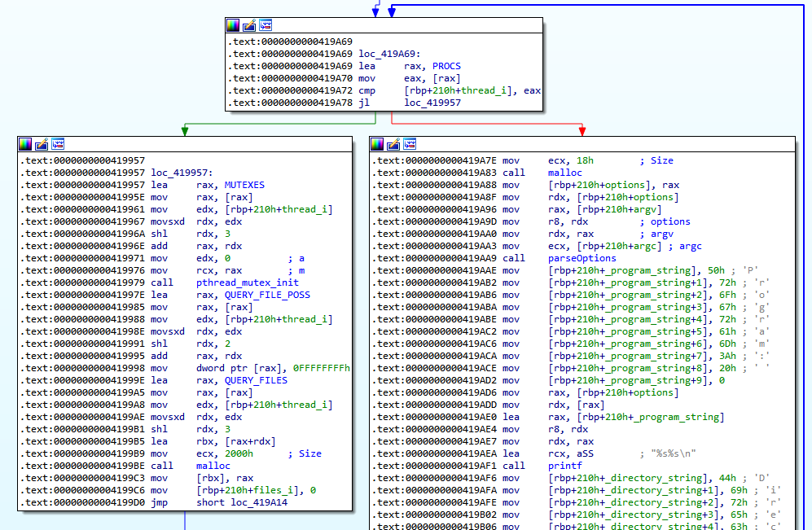Image resolution: width=812 pixels, height=530 pixels.
Task: Click the group-nodes icon on the loc_419957 block
Action: (58, 144)
